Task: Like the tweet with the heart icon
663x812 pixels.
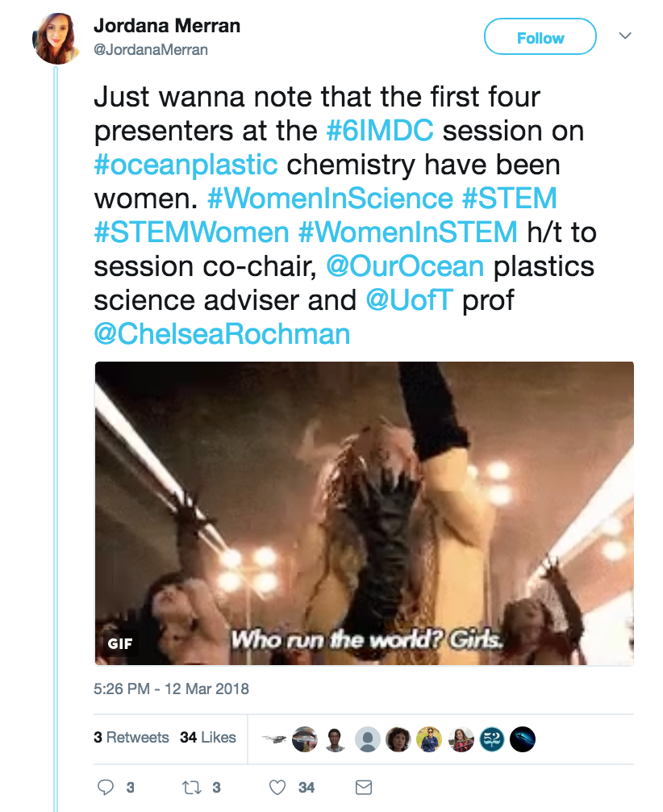Action: tap(278, 787)
